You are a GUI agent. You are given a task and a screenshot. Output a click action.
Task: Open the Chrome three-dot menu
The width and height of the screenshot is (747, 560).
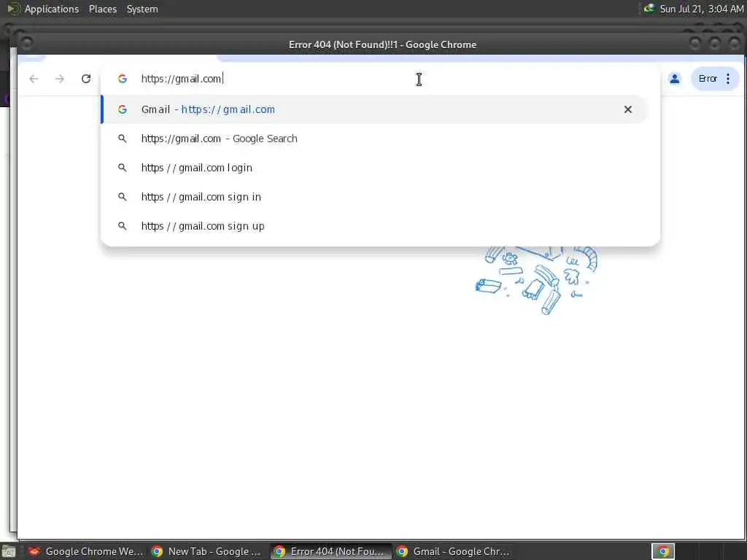[x=728, y=79]
